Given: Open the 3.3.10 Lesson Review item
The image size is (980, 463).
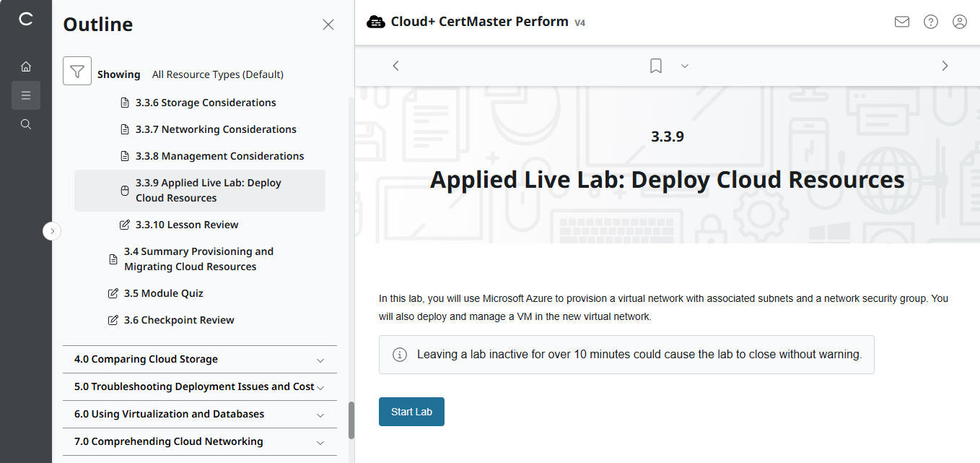Looking at the screenshot, I should [185, 225].
